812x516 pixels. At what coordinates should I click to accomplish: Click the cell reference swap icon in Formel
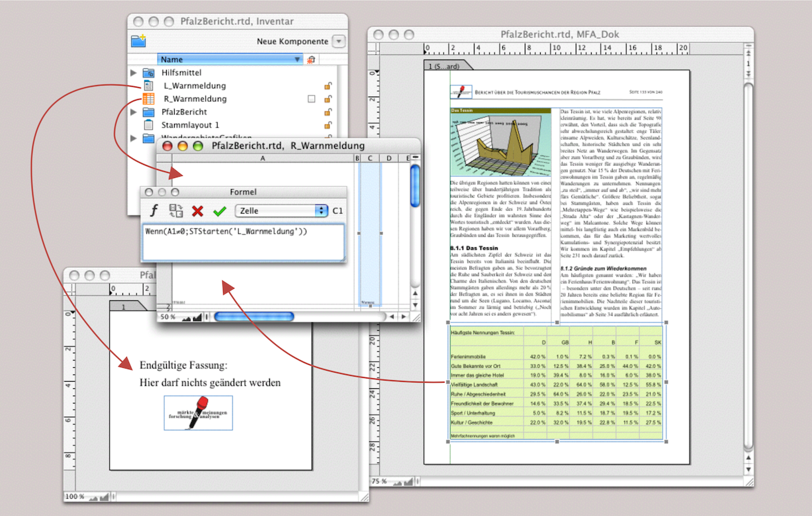click(x=175, y=211)
